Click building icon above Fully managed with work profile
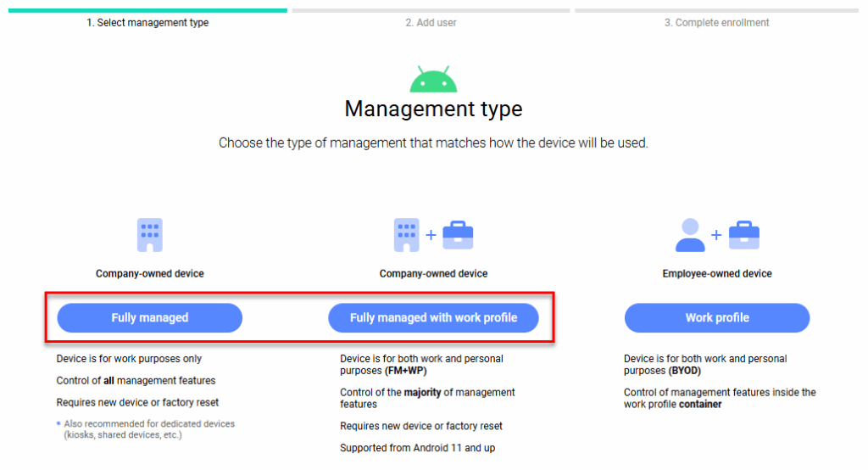 click(x=406, y=235)
